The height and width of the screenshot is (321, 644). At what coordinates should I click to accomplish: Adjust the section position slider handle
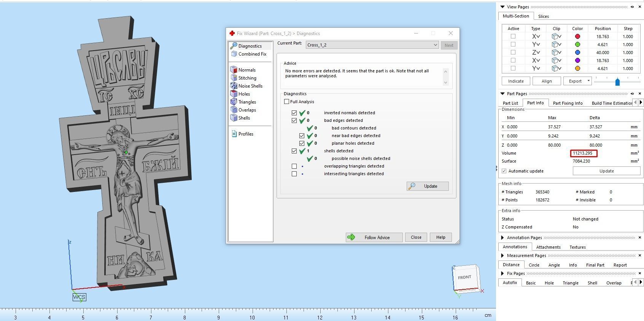pyautogui.click(x=617, y=81)
